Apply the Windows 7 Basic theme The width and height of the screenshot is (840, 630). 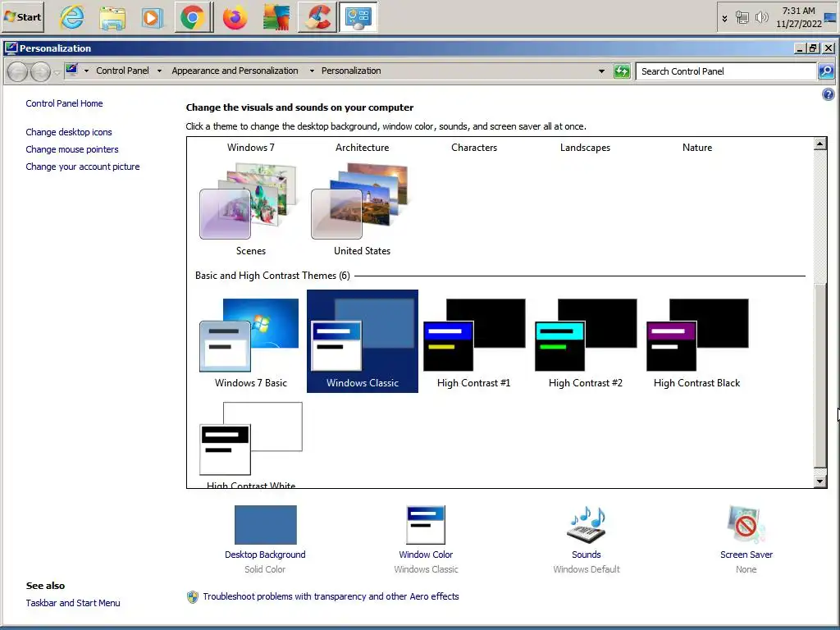(x=251, y=343)
